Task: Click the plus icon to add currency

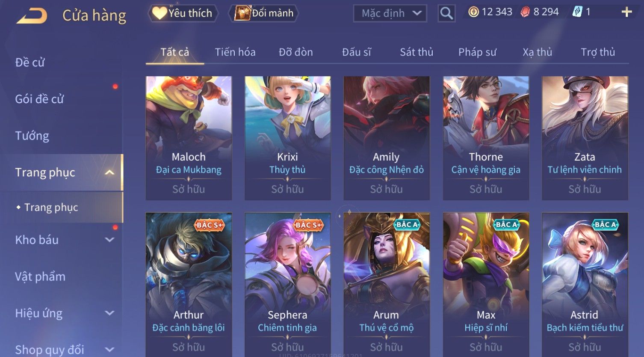Action: tap(626, 12)
